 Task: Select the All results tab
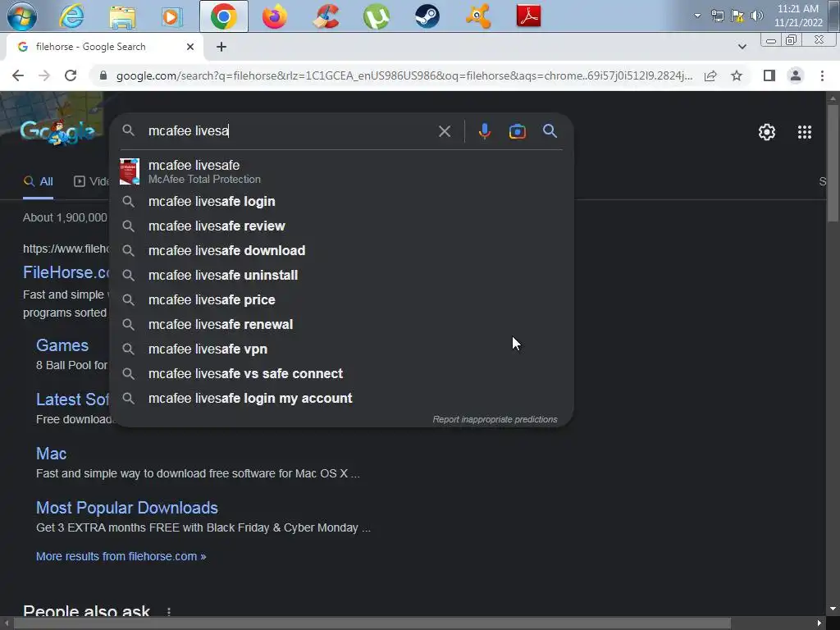coord(38,181)
